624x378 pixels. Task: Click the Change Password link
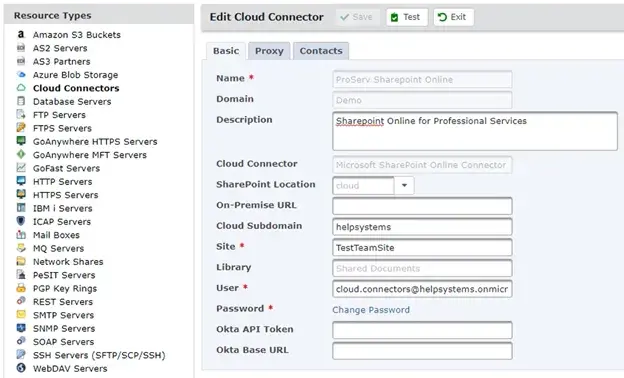(371, 310)
